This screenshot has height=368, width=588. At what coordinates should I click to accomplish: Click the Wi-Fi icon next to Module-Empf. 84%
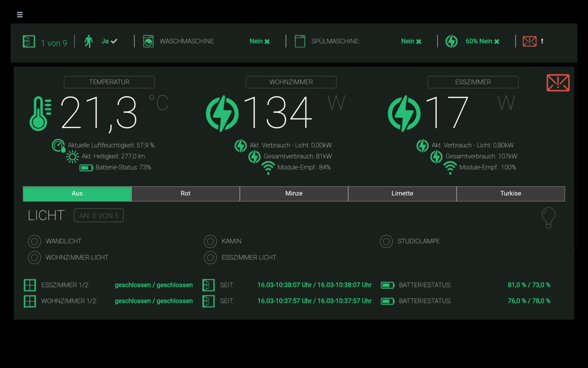269,168
